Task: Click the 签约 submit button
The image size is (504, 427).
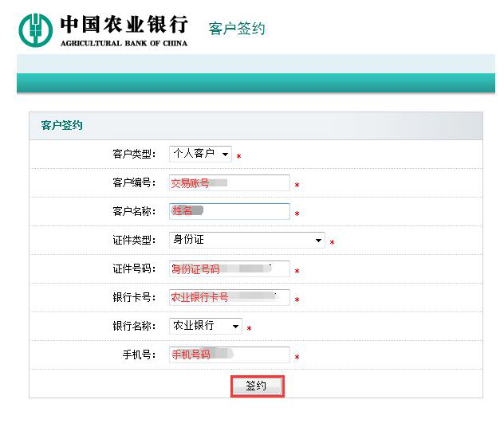Action: tap(257, 386)
